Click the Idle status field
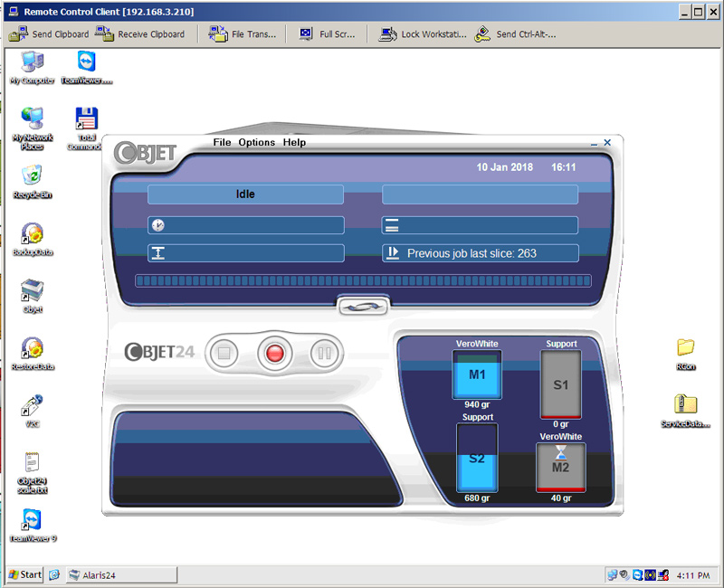The image size is (724, 588). [x=245, y=194]
